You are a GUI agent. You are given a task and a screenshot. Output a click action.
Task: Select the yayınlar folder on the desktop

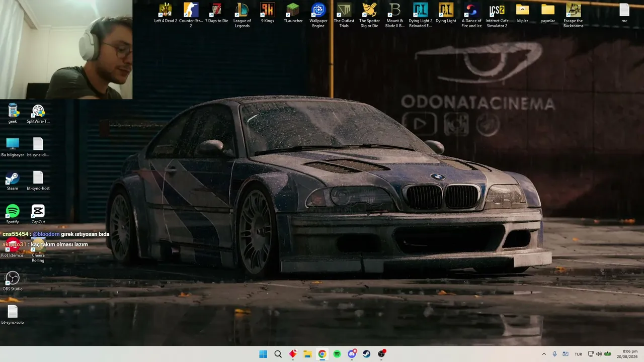(x=548, y=14)
